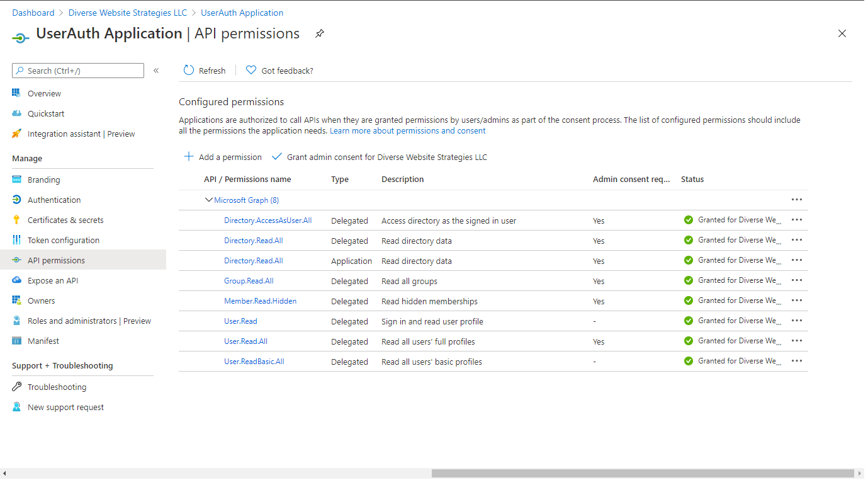
Task: Click Grant admin consent for Diverse Website Strategies
Action: click(x=380, y=157)
